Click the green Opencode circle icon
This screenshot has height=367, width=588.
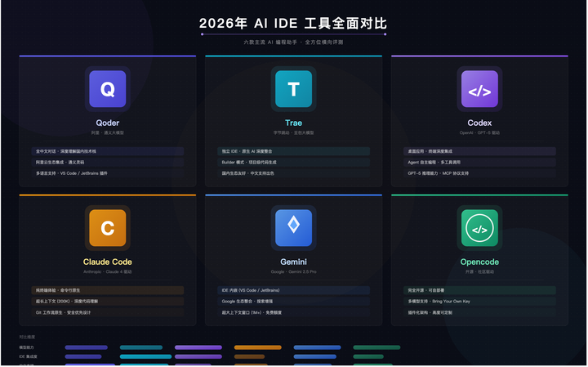point(479,228)
